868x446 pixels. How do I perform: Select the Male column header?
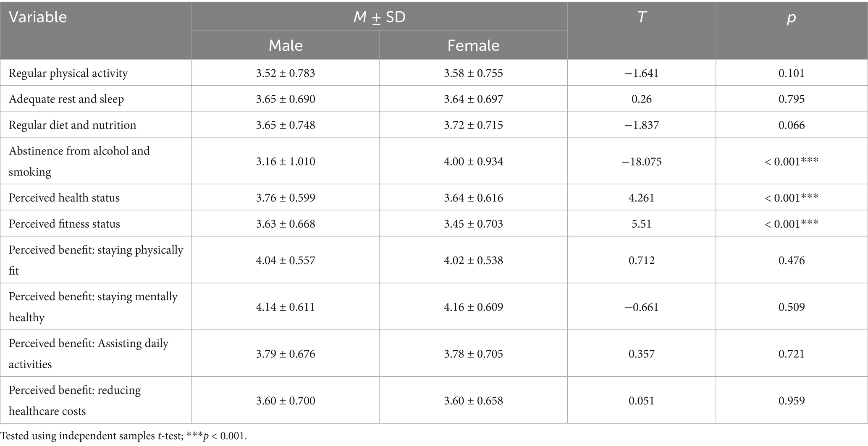tap(286, 45)
